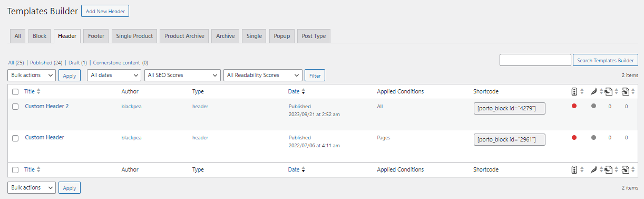The width and height of the screenshot is (644, 199).
Task: Sort by received internal links icon in top header
Action: tap(626, 91)
